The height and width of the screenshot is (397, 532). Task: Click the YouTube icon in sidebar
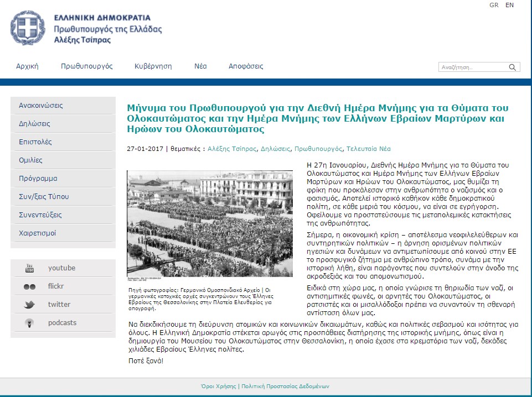(x=29, y=268)
